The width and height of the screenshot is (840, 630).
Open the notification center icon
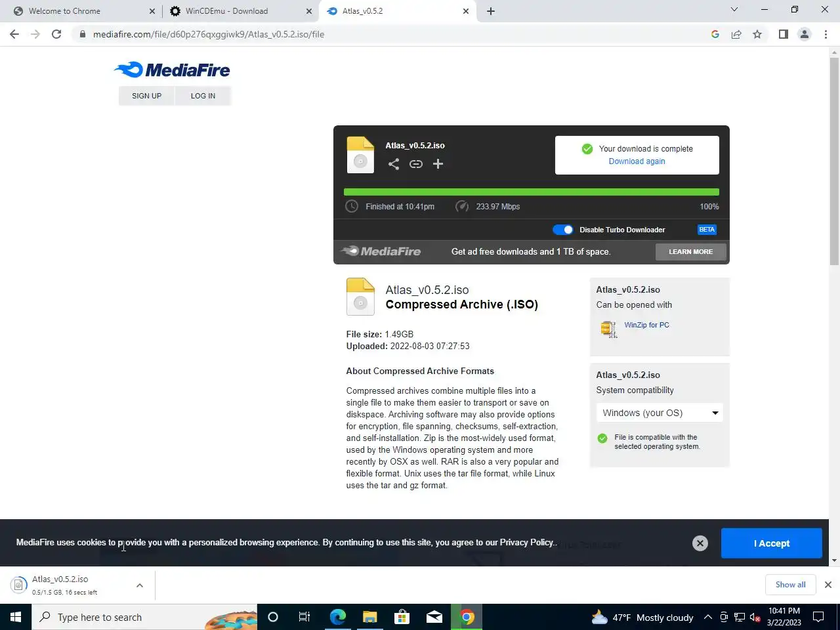click(818, 617)
